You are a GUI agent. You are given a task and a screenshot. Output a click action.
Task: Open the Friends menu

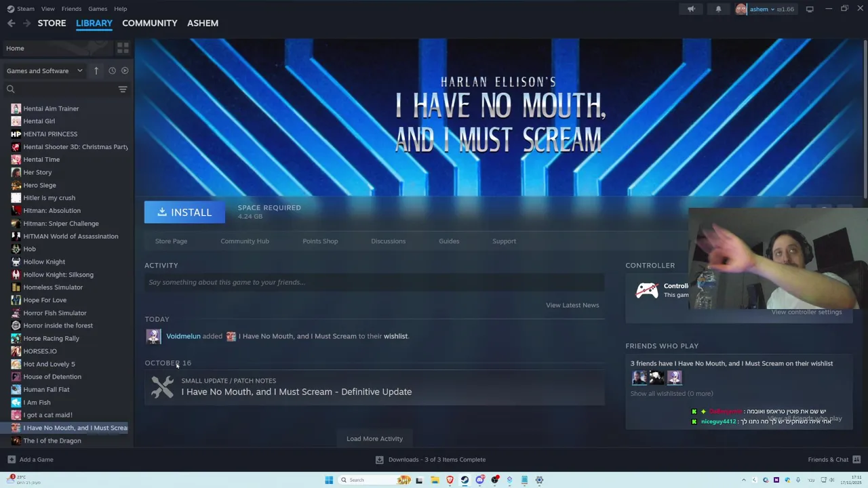click(71, 9)
